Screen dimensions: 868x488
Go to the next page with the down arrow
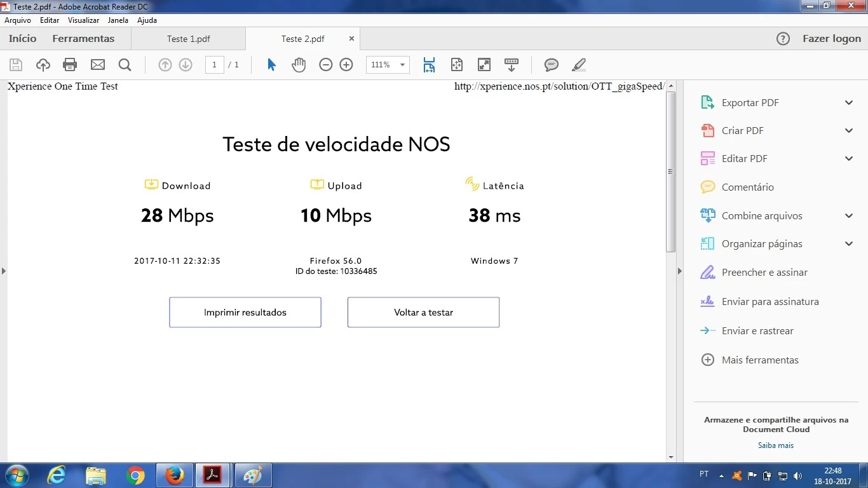[x=186, y=65]
